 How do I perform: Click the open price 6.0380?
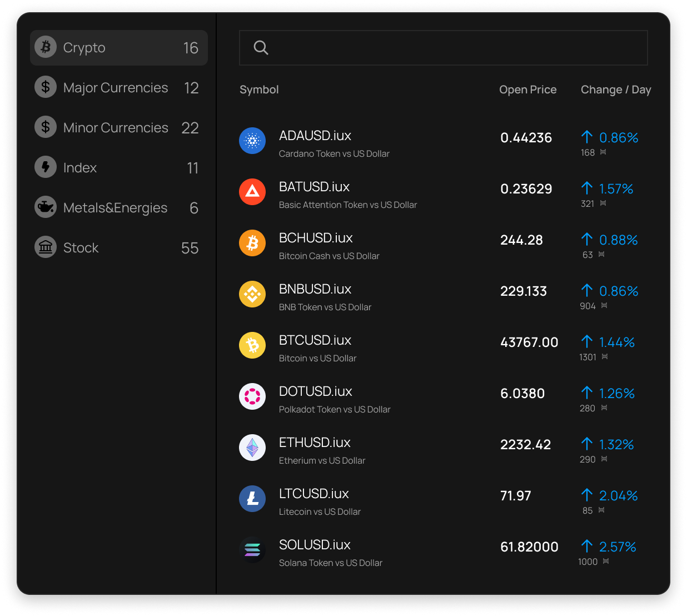[x=522, y=394]
